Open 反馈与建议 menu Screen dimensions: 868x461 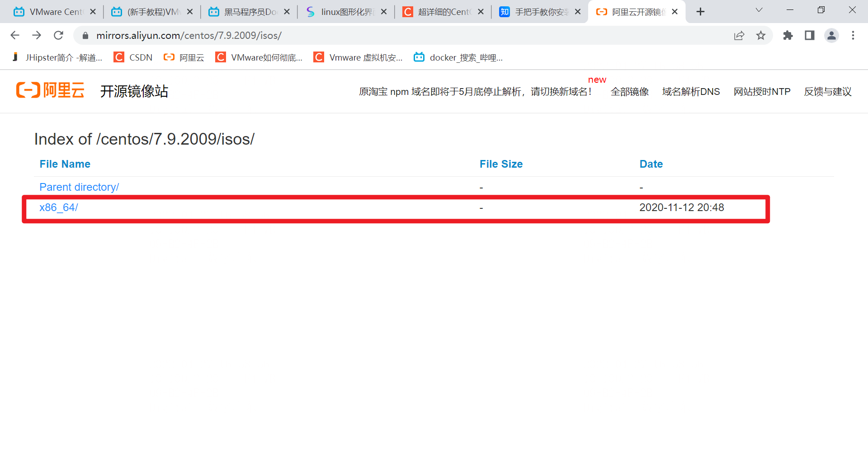pyautogui.click(x=828, y=92)
